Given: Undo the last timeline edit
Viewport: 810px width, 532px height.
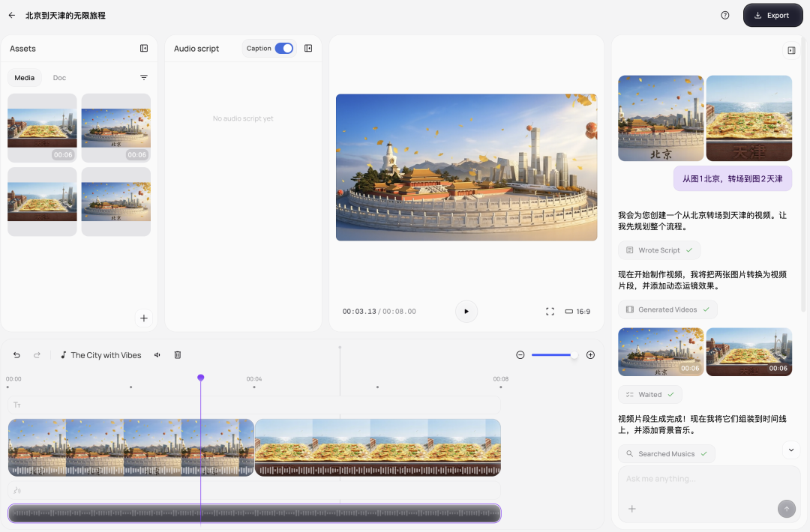Looking at the screenshot, I should [16, 355].
